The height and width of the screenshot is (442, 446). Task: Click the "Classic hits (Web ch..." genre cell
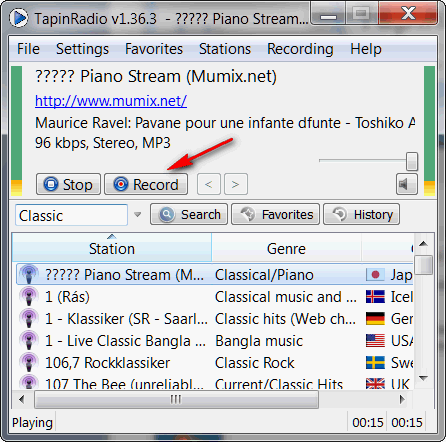point(285,319)
